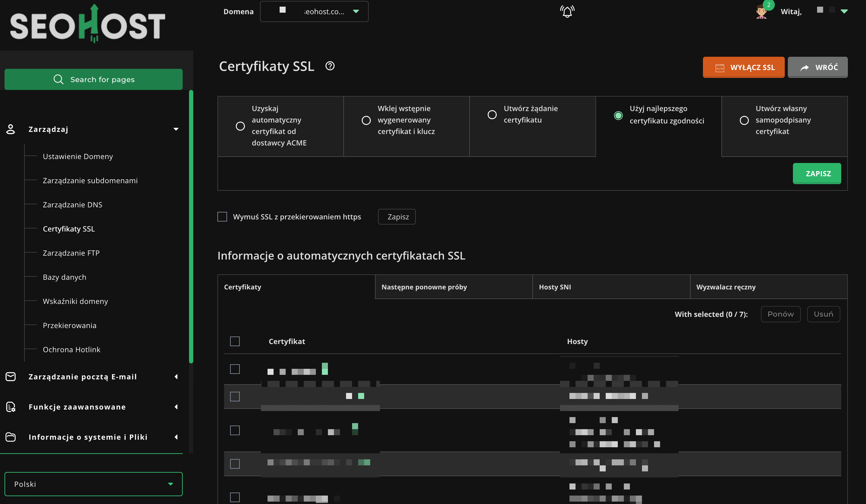
Task: Click the E-mail envelope sidebar icon
Action: [11, 377]
